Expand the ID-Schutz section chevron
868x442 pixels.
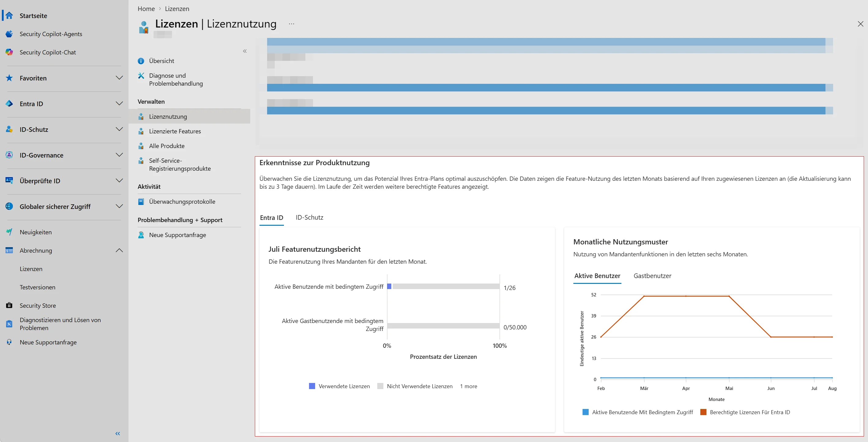pos(119,129)
